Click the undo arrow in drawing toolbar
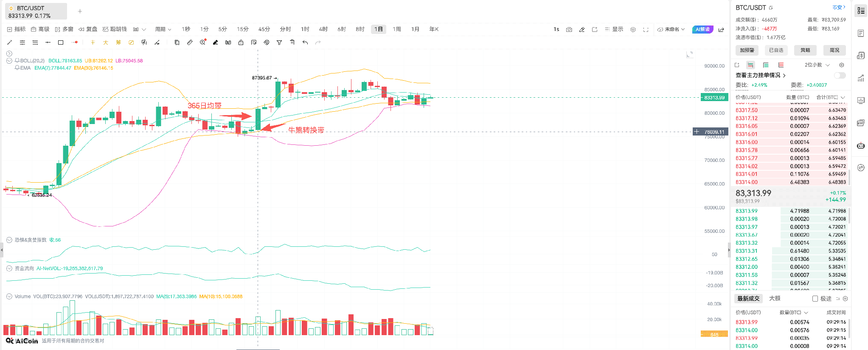The height and width of the screenshot is (350, 868). tap(305, 42)
